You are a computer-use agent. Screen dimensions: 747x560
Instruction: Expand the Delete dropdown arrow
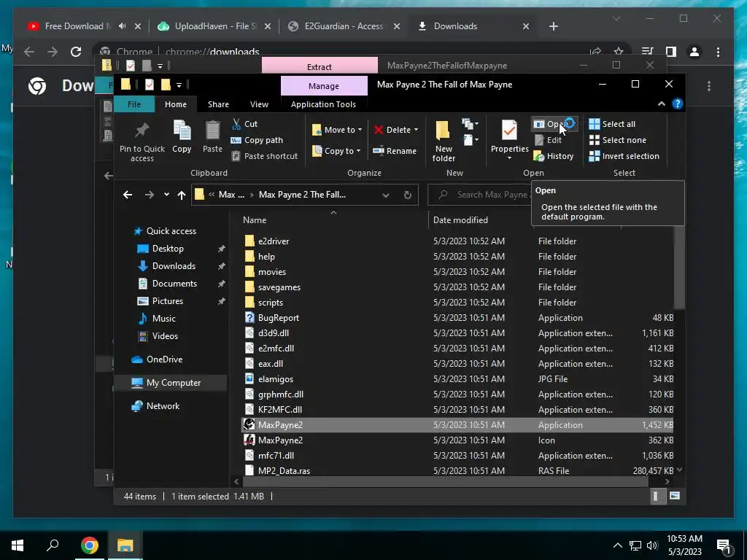pyautogui.click(x=416, y=130)
